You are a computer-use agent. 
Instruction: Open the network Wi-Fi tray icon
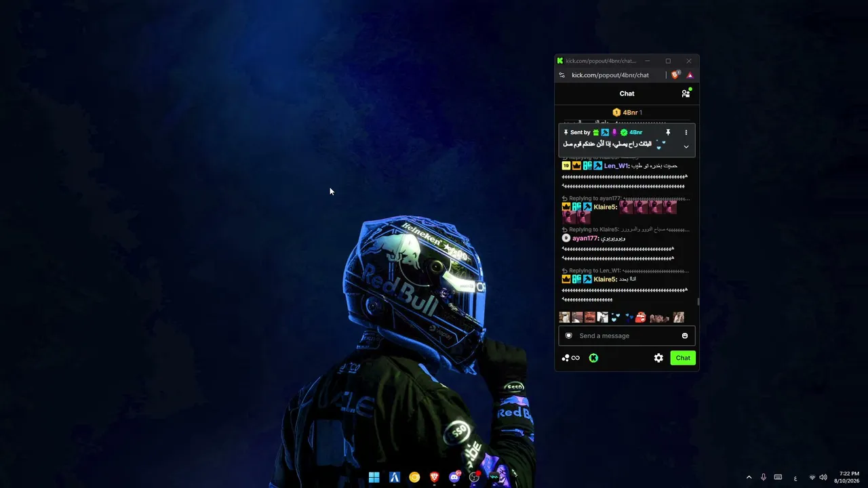(x=812, y=477)
